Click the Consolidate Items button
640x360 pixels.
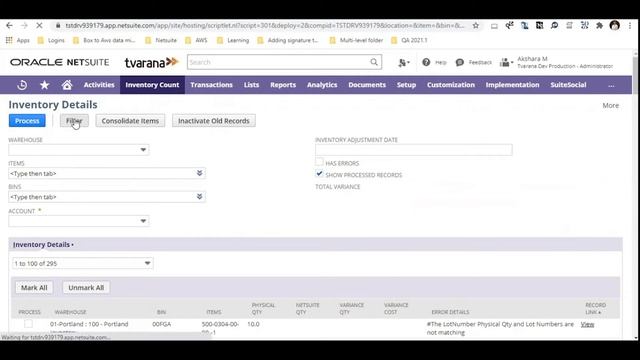coord(130,121)
